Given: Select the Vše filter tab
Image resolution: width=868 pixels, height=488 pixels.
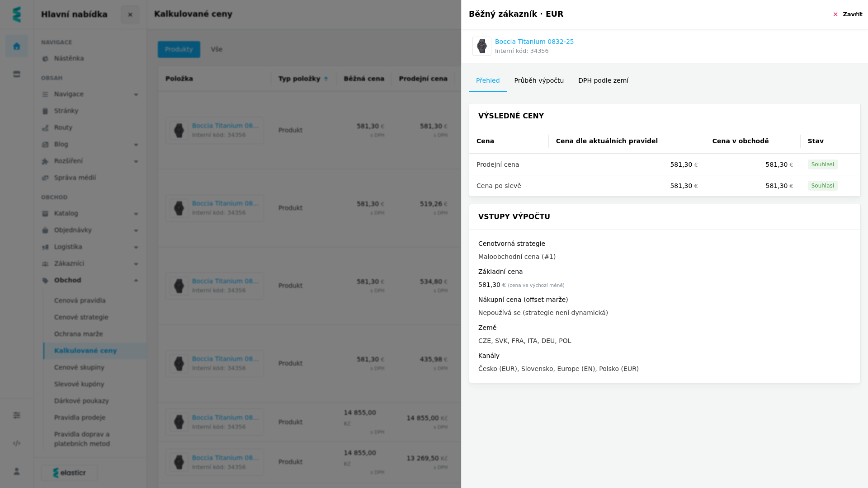Looking at the screenshot, I should pos(217,50).
